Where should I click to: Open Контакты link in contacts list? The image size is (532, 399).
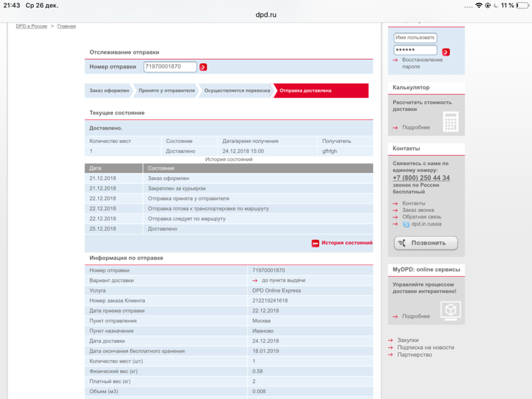click(414, 203)
